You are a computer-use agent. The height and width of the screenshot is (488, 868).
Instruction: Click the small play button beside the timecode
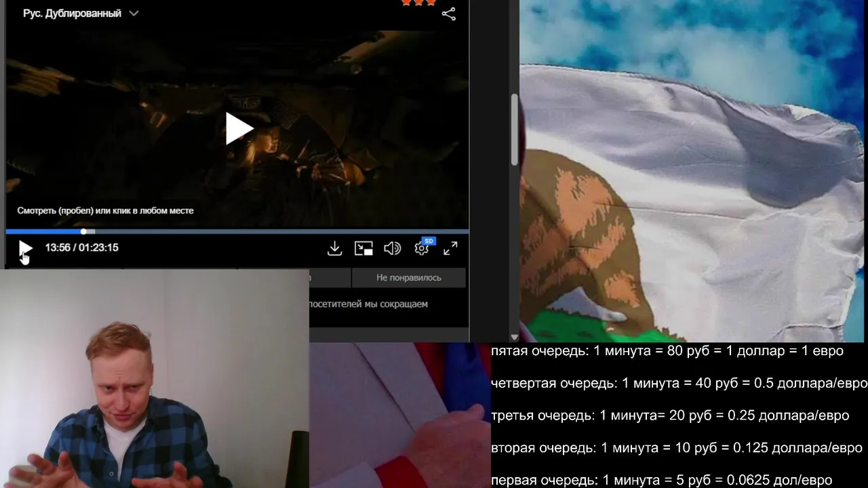pos(25,249)
